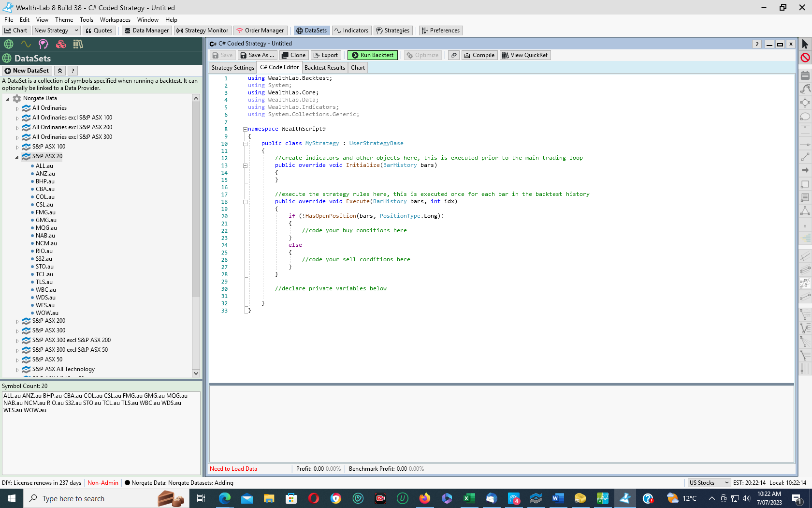Viewport: 812px width, 508px height.
Task: Select the line segment drawing tool
Action: (x=805, y=157)
